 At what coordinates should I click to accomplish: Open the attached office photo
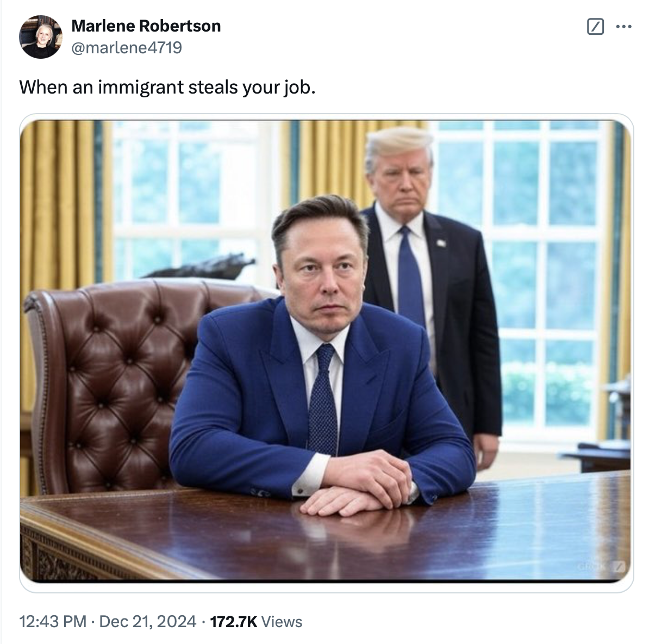(x=326, y=351)
